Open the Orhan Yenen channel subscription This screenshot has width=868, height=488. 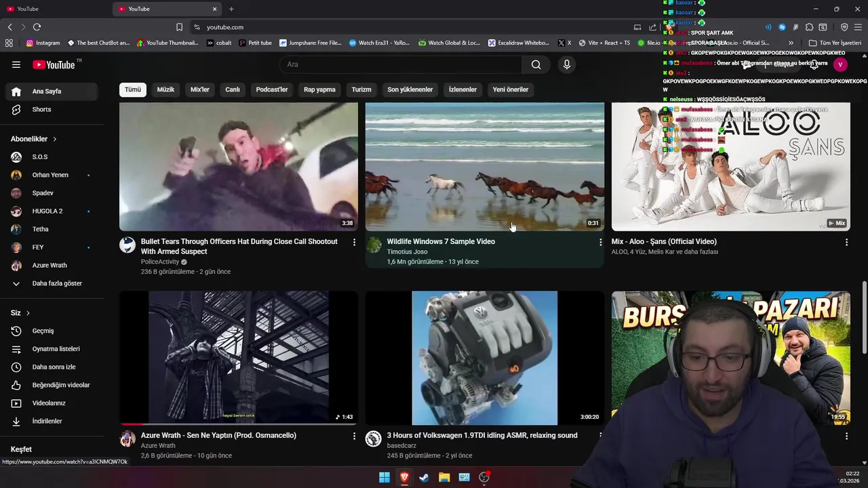click(52, 175)
